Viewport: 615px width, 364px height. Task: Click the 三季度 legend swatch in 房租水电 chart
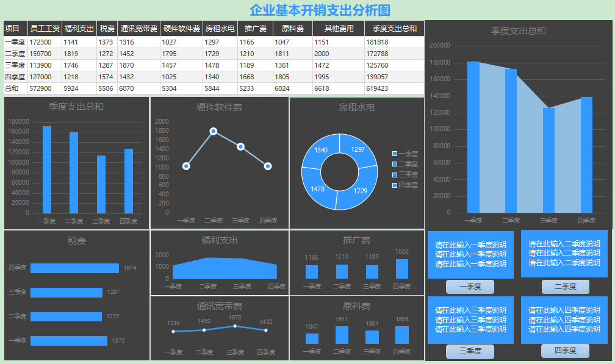pyautogui.click(x=395, y=175)
